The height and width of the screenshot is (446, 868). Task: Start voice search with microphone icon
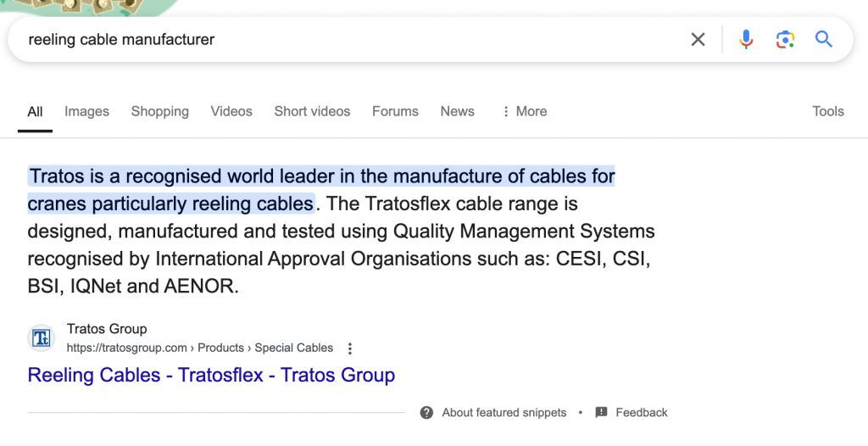746,40
